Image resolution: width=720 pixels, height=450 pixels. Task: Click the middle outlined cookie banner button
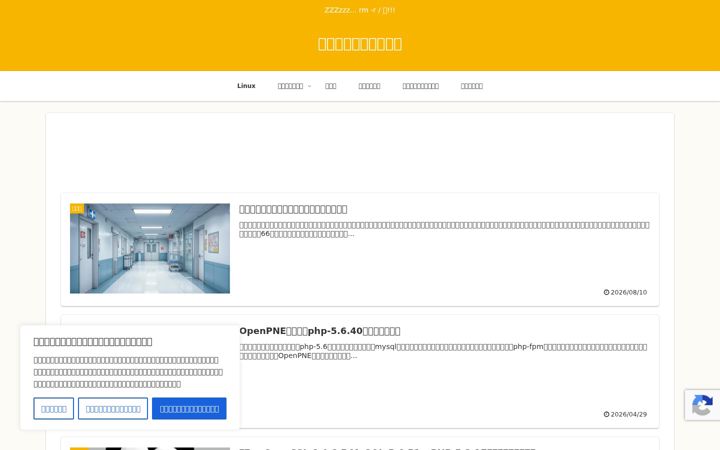pyautogui.click(x=113, y=409)
